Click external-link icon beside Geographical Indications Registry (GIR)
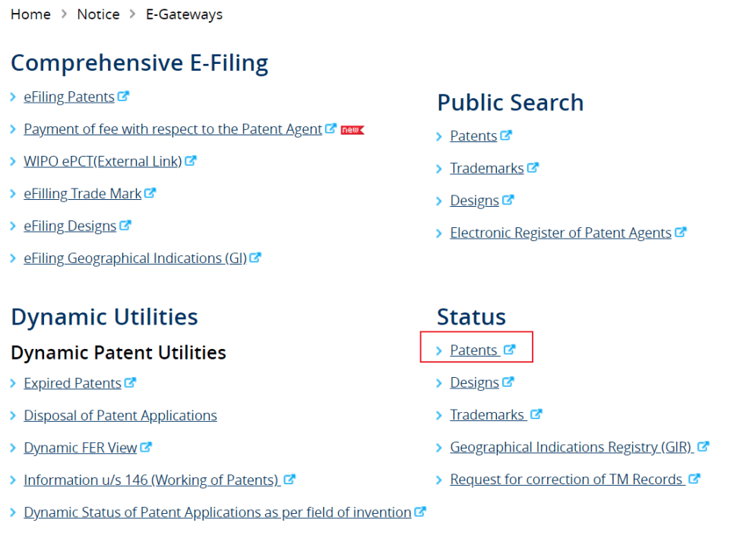 704,446
